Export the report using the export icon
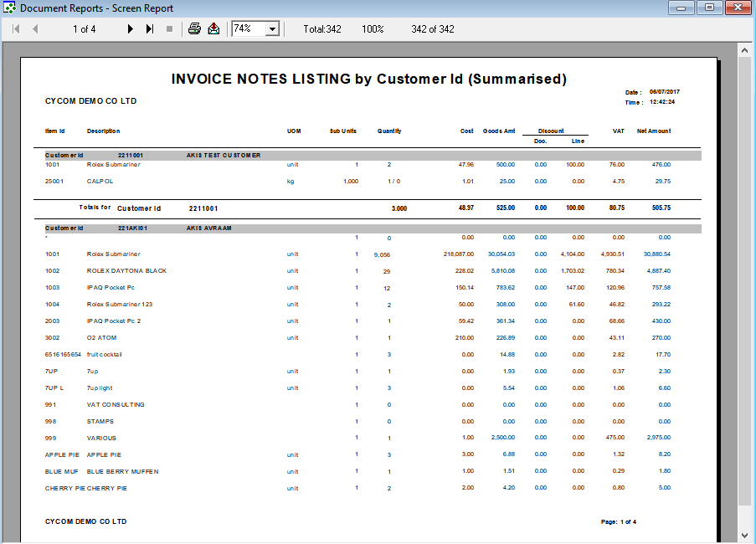Viewport: 756px width, 544px height. tap(213, 29)
